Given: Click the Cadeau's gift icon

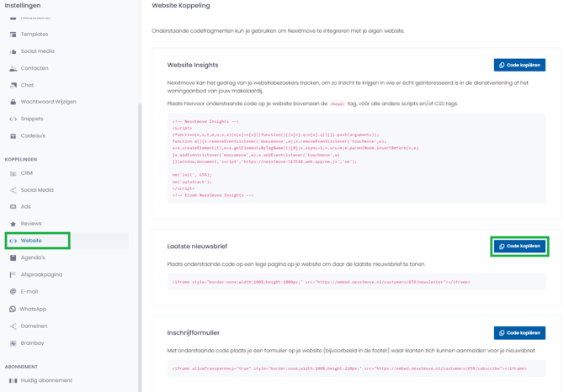Looking at the screenshot, I should 13,135.
